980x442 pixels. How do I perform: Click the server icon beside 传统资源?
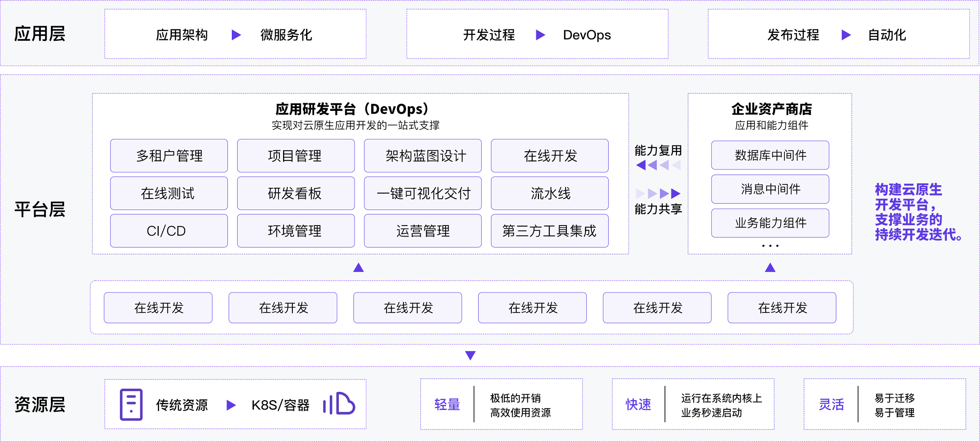pos(131,405)
